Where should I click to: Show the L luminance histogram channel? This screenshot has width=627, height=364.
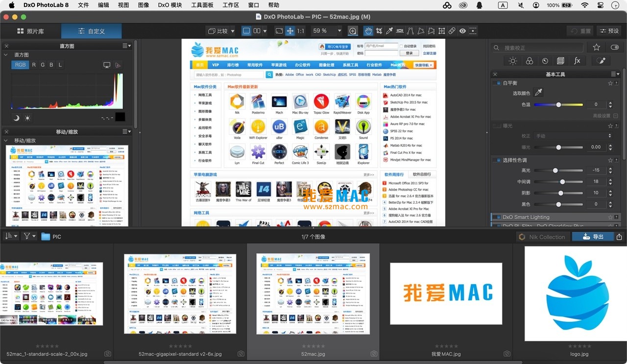[x=60, y=65]
